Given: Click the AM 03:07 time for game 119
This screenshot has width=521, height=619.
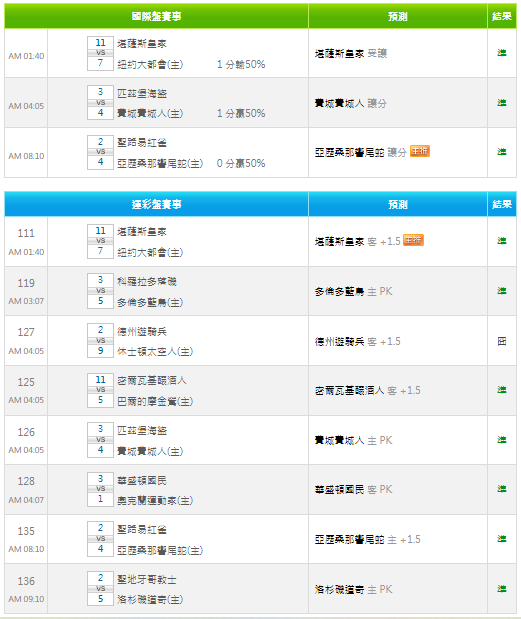Looking at the screenshot, I should point(26,301).
